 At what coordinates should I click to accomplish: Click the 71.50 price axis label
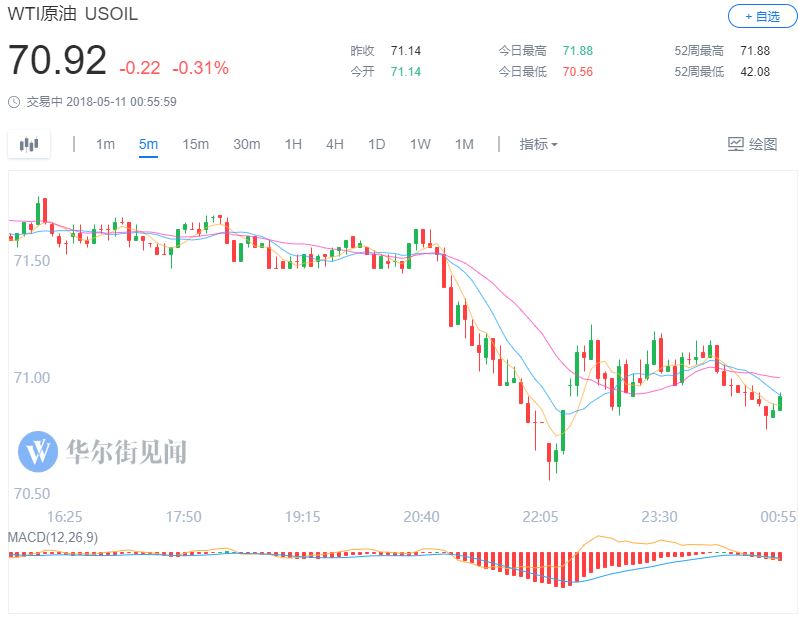(x=32, y=261)
